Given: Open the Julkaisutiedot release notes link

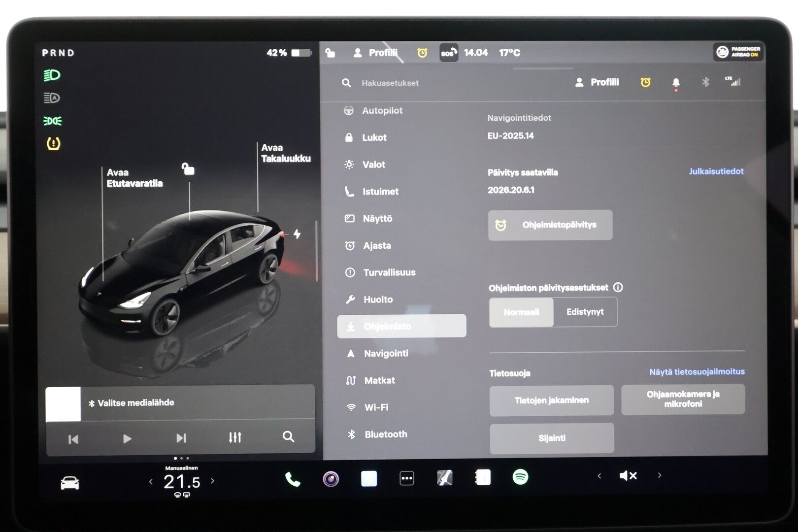Looking at the screenshot, I should point(716,171).
